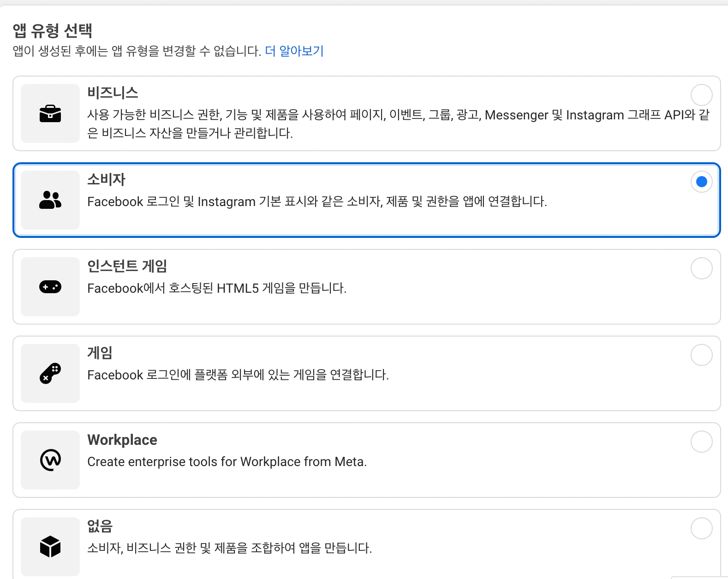The width and height of the screenshot is (728, 579).
Task: Select the 없음 radio button
Action: click(x=701, y=528)
